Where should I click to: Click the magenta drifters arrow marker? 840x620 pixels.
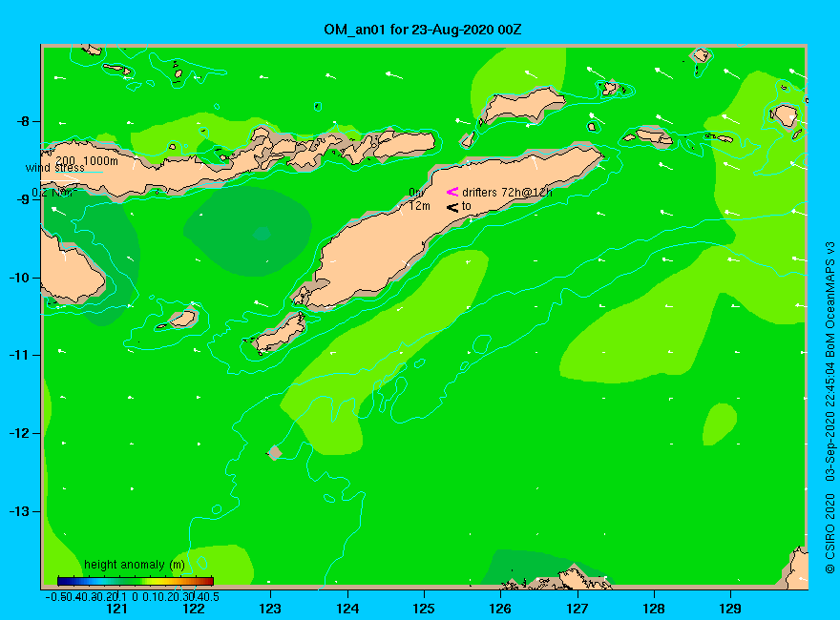(x=452, y=192)
